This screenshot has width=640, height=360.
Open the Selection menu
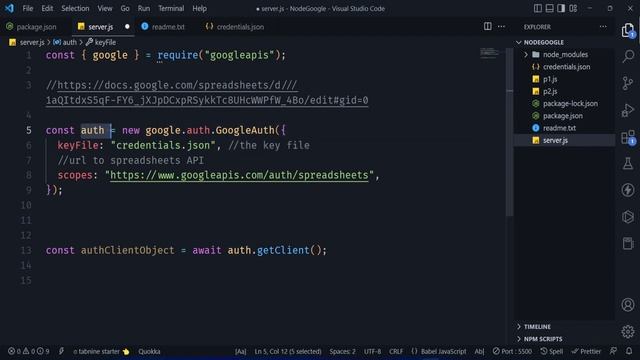[75, 8]
